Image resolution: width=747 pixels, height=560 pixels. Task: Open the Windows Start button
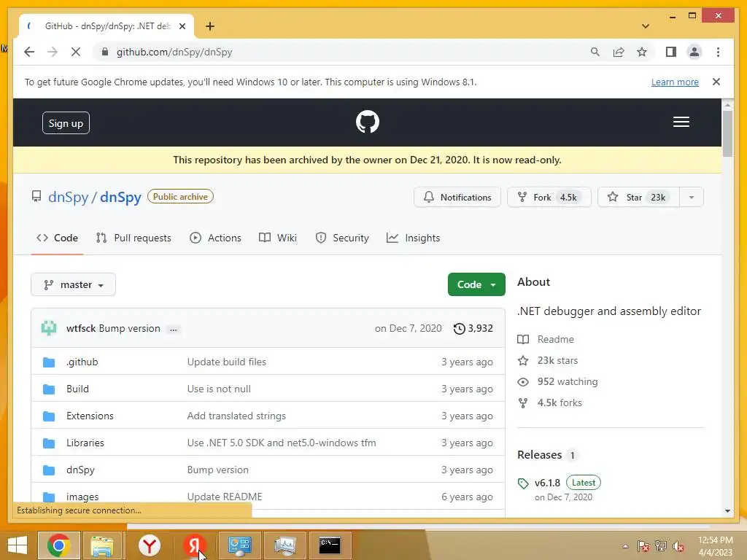pos(18,545)
